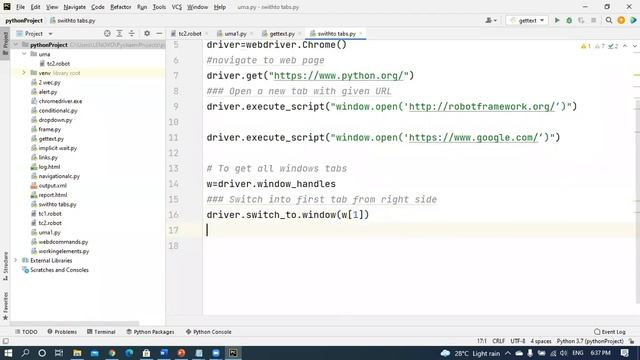Click the stop run square icon
640x360 pixels.
pyautogui.click(x=593, y=20)
